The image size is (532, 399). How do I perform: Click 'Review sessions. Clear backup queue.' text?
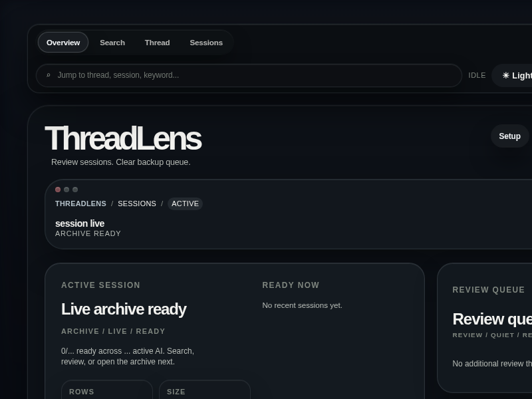tap(121, 162)
